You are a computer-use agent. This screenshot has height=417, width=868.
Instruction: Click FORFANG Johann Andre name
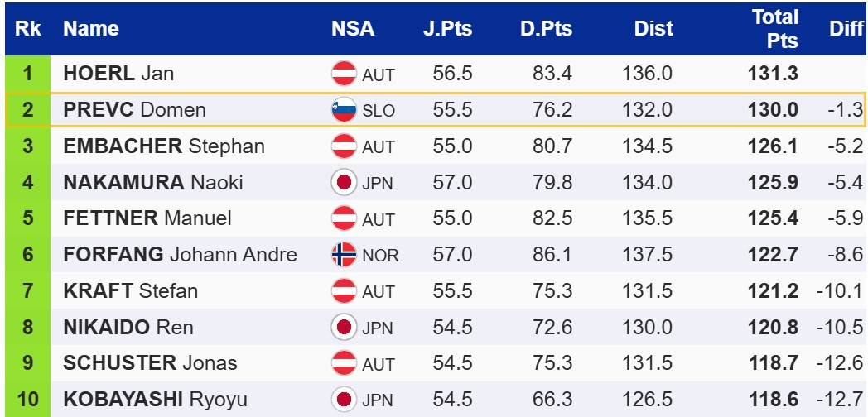tap(180, 255)
